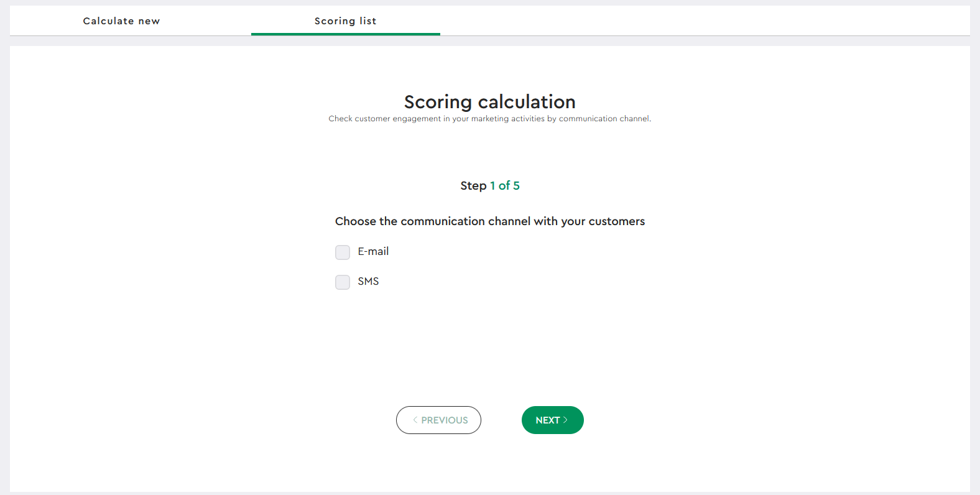Tick the E-mail checkbox
The height and width of the screenshot is (495, 980).
[343, 252]
